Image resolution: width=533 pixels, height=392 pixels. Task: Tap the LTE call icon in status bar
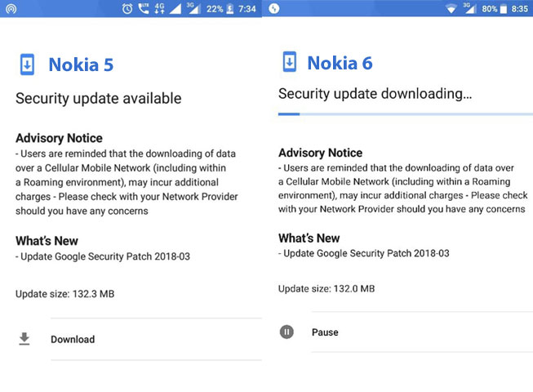point(144,8)
